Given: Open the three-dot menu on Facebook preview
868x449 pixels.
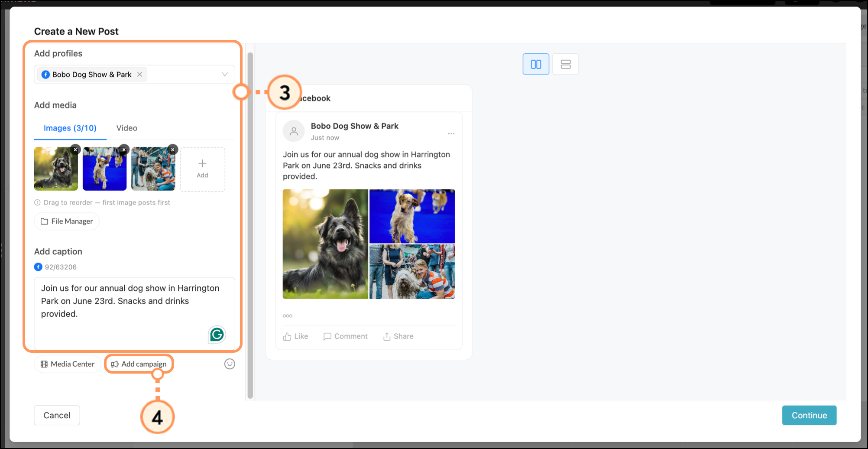Looking at the screenshot, I should 451,133.
